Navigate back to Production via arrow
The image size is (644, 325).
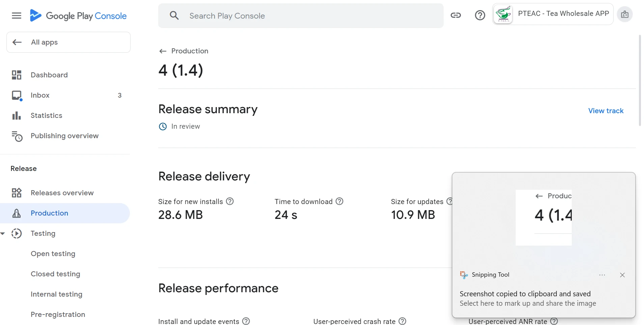point(163,51)
